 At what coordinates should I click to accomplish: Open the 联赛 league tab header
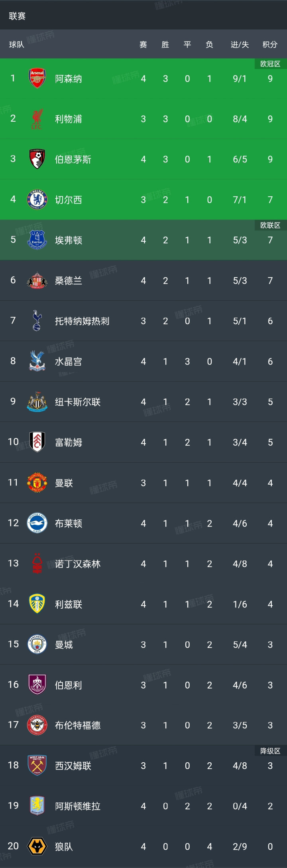point(17,16)
